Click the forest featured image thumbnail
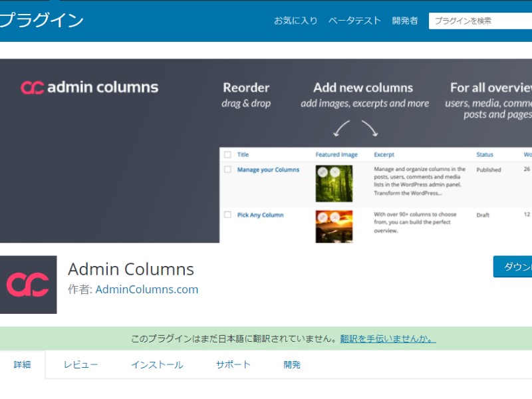 334,188
